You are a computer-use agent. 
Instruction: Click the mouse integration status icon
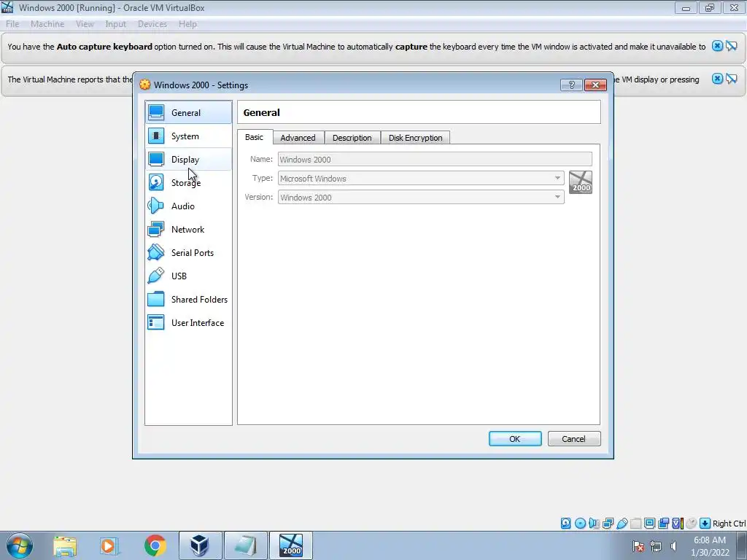[692, 524]
